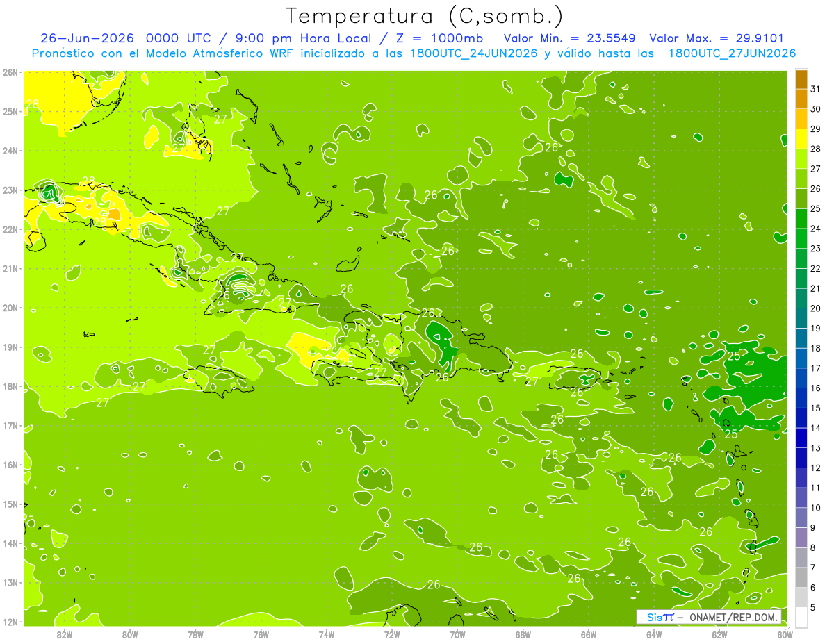Click the '60W' longitude axis label
Image resolution: width=834 pixels, height=644 pixels.
coord(785,634)
